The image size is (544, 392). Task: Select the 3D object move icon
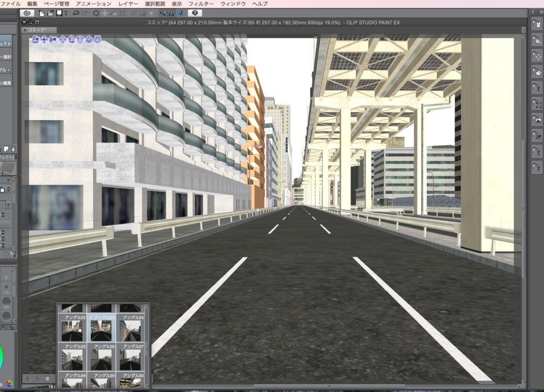click(63, 39)
